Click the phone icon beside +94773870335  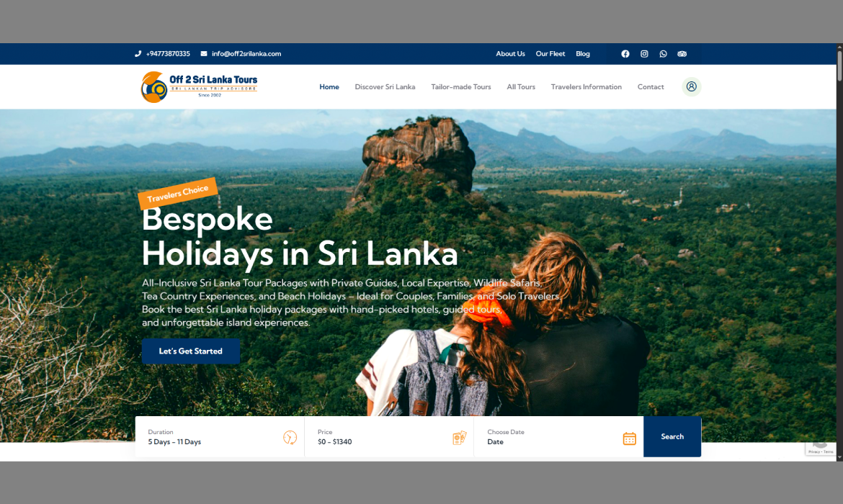pos(138,54)
